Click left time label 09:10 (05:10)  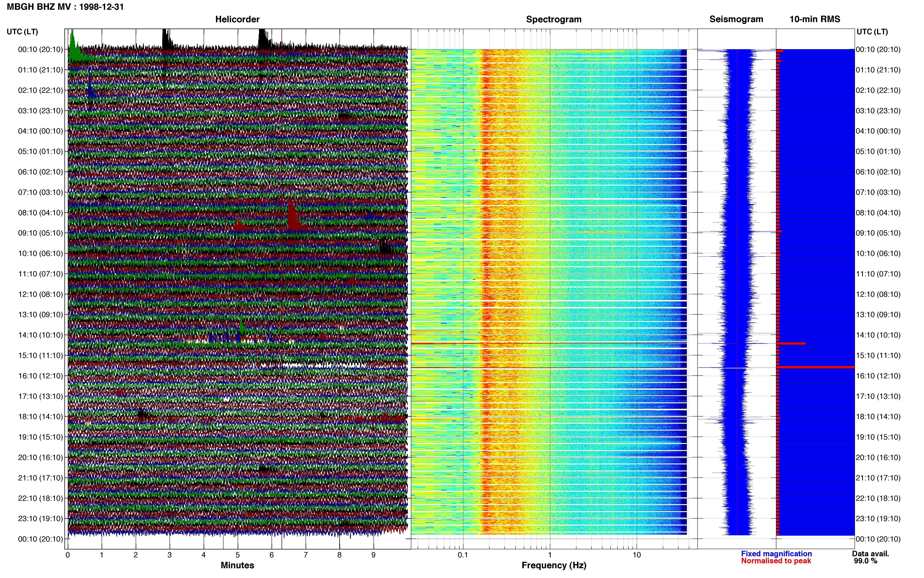[x=41, y=233]
